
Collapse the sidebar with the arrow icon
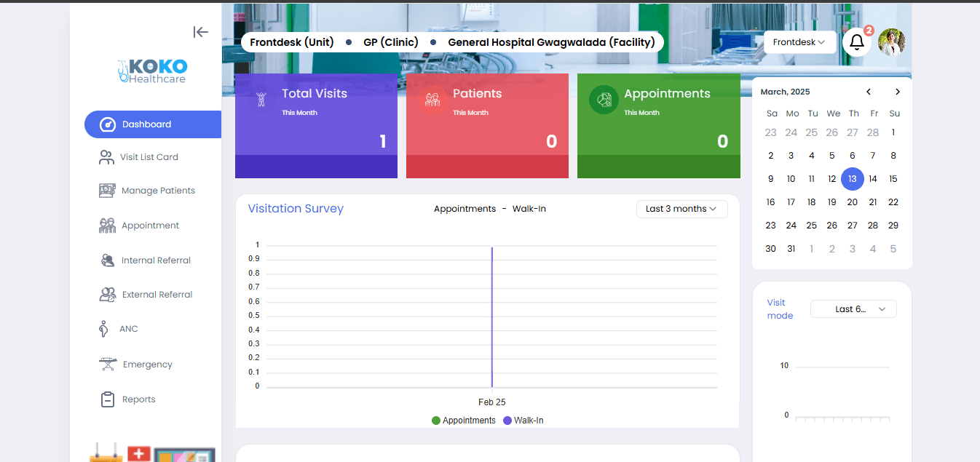coord(201,32)
